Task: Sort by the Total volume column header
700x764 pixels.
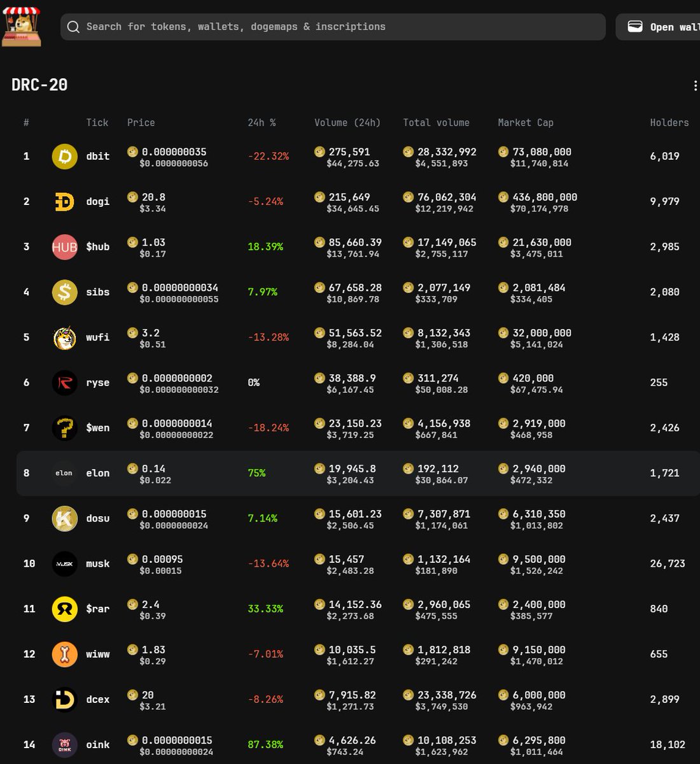Action: [x=436, y=122]
